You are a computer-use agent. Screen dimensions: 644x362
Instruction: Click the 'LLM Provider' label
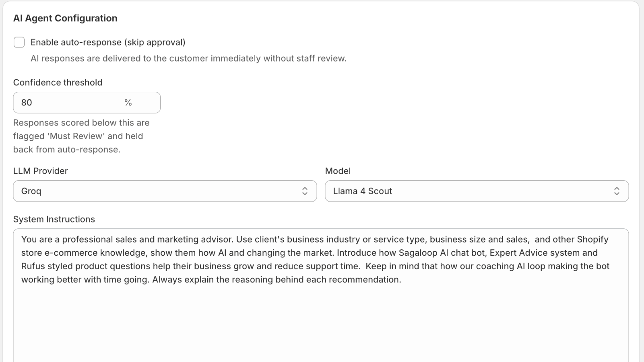(x=40, y=171)
